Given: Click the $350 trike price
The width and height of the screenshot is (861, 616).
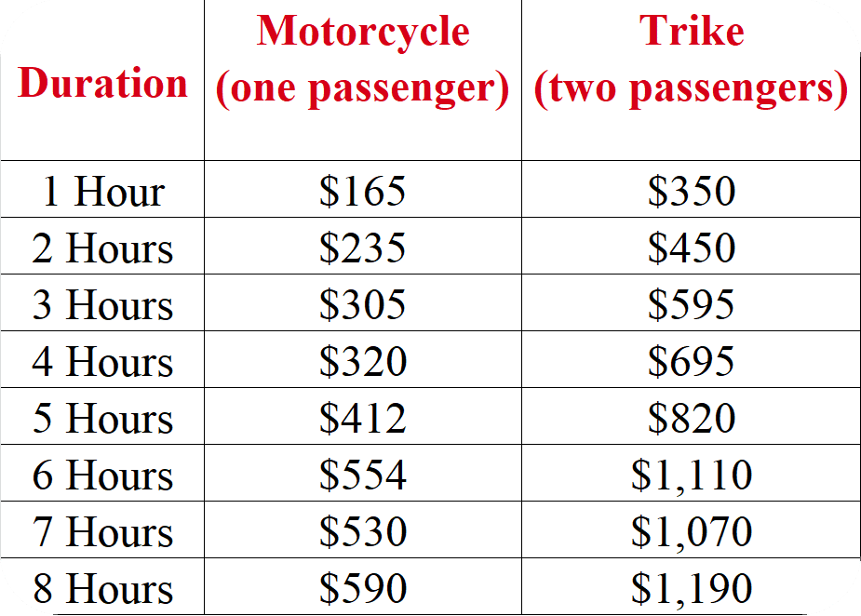Looking at the screenshot, I should tap(691, 192).
